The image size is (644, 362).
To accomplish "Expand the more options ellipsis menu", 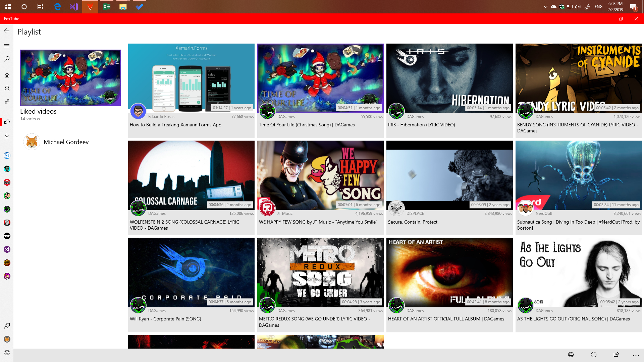I will point(636,355).
